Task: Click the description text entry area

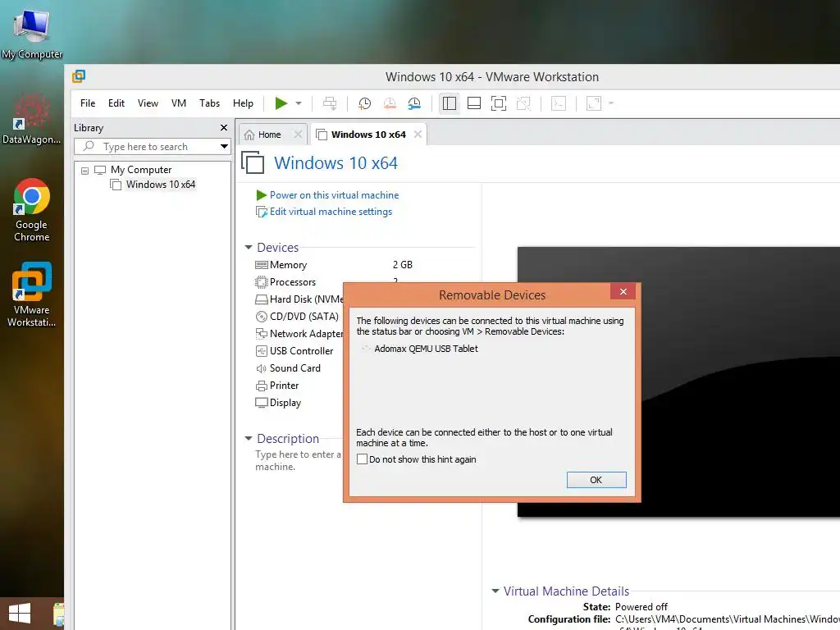Action: (298, 460)
